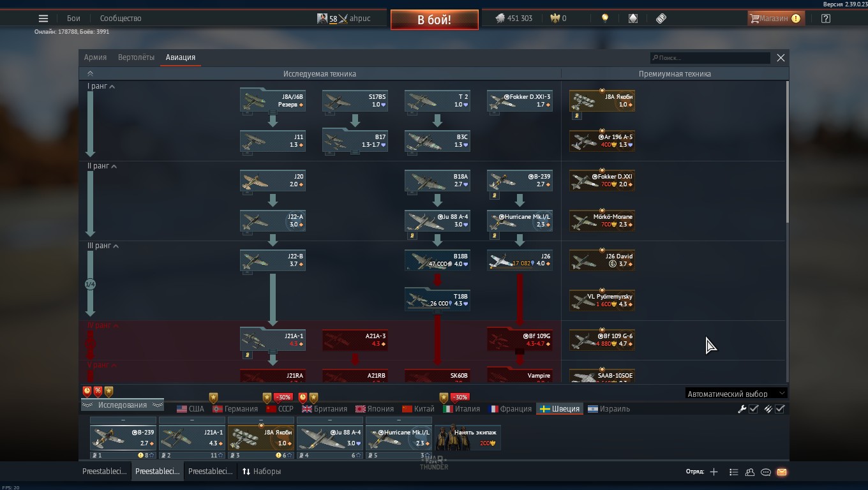Toggle the auto-repair checkbox next to wrench
Screen dimensions: 868x490
(x=754, y=409)
